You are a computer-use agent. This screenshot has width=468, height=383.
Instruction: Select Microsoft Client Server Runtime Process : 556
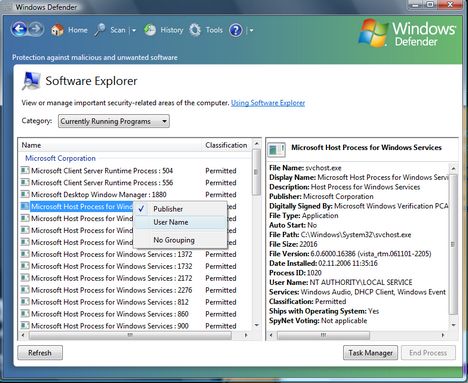point(102,183)
